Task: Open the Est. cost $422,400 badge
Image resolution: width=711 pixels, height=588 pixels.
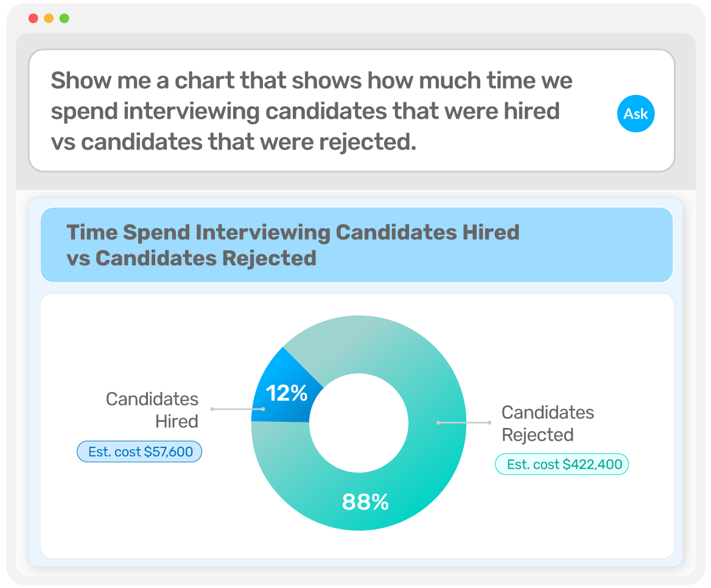Action: (x=561, y=464)
